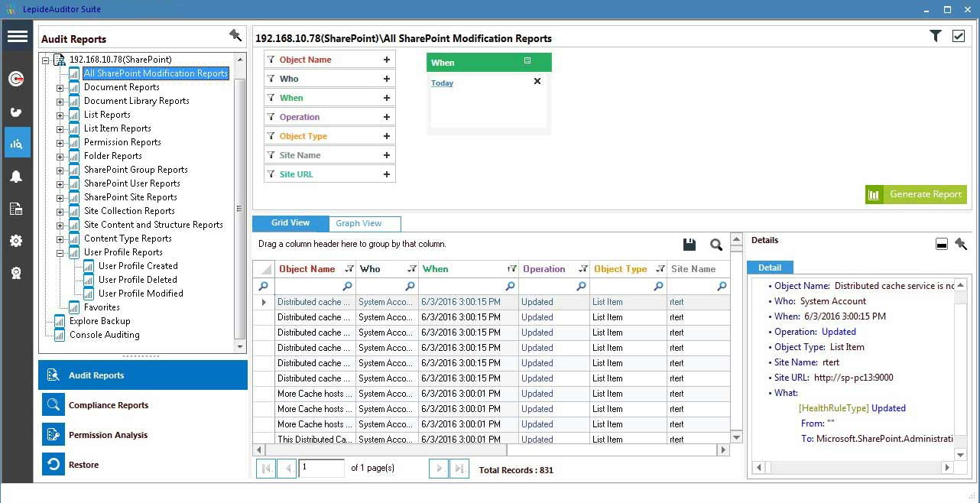Select User Profile Modified report

pyautogui.click(x=141, y=294)
